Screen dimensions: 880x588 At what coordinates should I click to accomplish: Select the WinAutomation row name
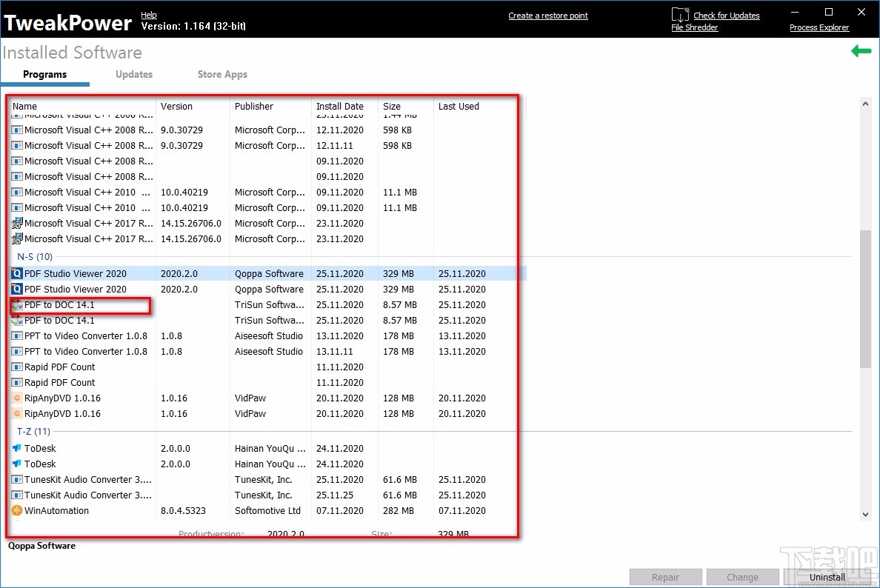(x=56, y=511)
